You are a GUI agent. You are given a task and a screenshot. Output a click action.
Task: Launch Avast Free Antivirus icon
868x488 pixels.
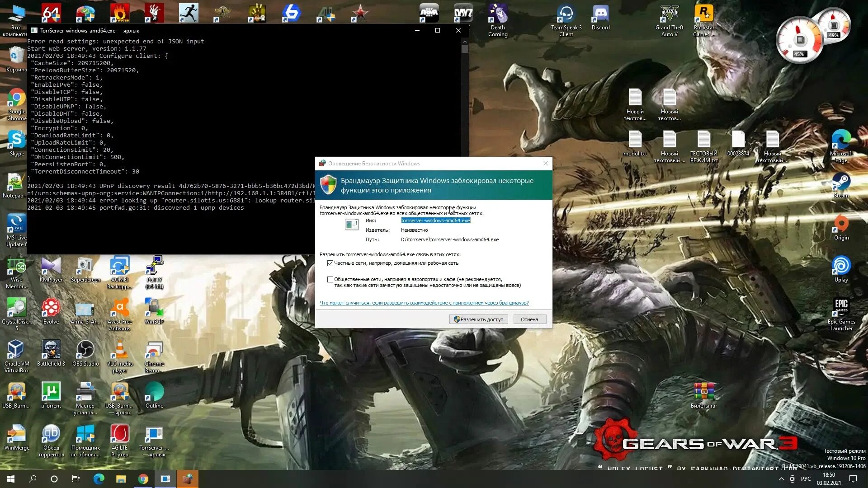(x=120, y=315)
